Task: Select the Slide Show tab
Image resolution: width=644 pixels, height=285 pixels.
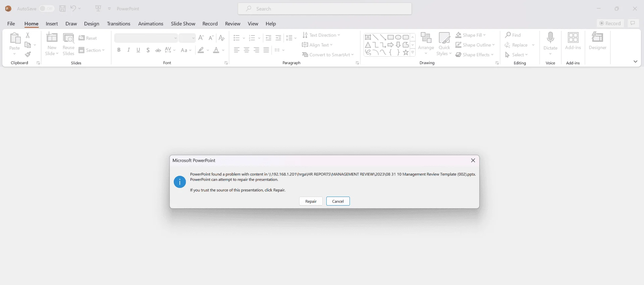Action: point(183,24)
